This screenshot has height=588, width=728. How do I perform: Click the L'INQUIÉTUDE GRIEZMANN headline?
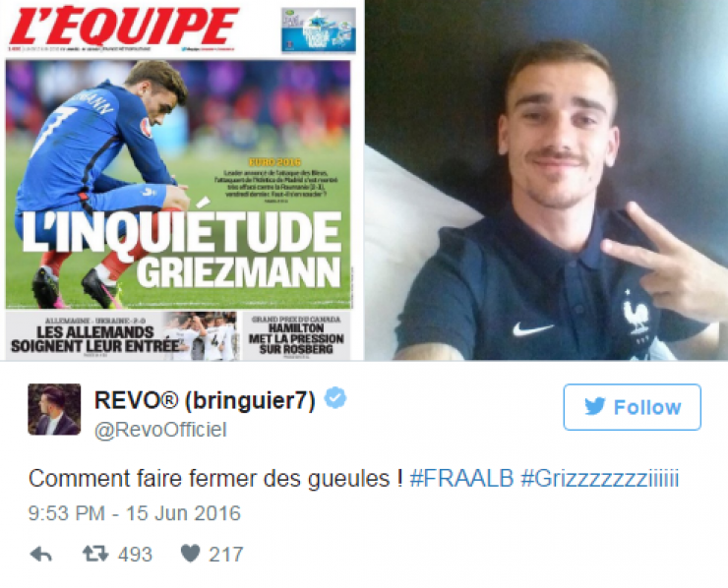[x=182, y=251]
